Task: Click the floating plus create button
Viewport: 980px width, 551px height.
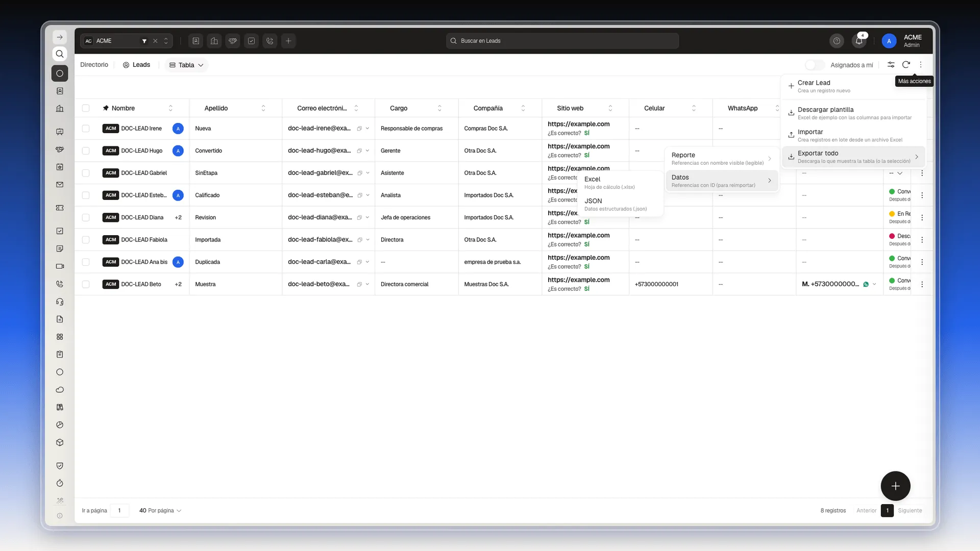Action: click(x=895, y=486)
